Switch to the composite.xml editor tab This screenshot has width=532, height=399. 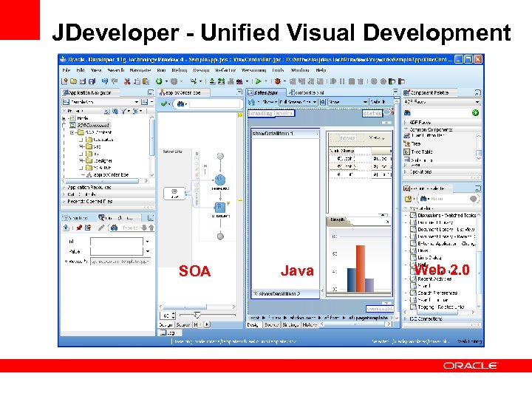coord(307,92)
